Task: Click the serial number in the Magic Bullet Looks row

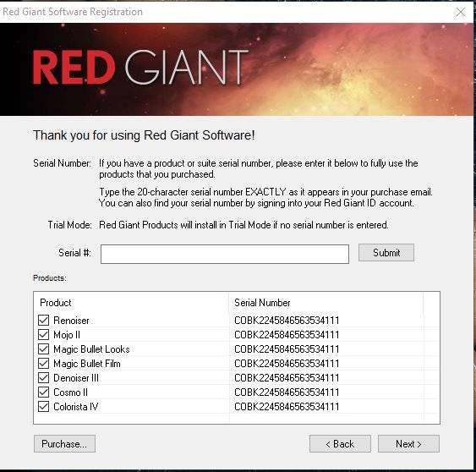Action: pyautogui.click(x=287, y=349)
